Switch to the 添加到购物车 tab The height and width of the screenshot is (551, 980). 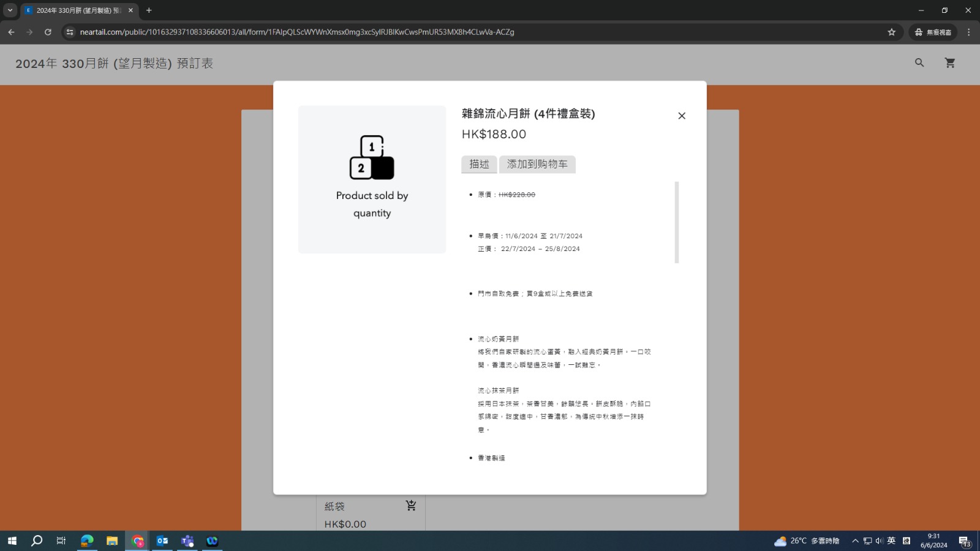coord(537,164)
